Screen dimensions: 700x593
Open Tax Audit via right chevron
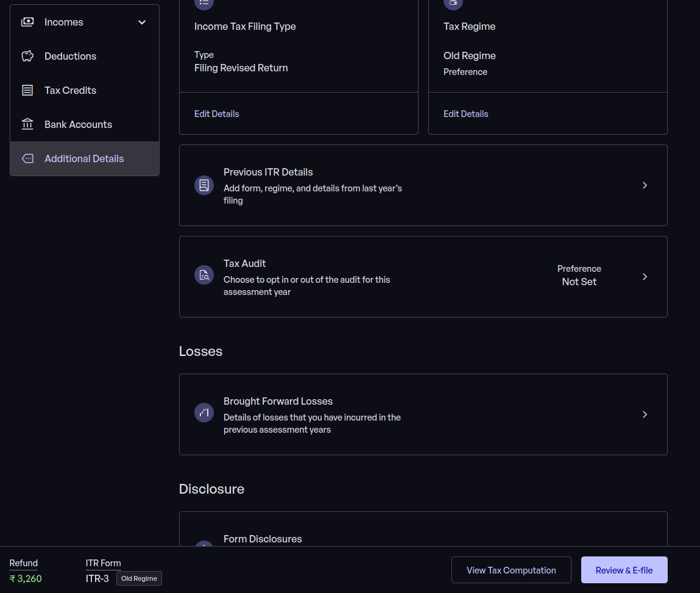pos(645,277)
